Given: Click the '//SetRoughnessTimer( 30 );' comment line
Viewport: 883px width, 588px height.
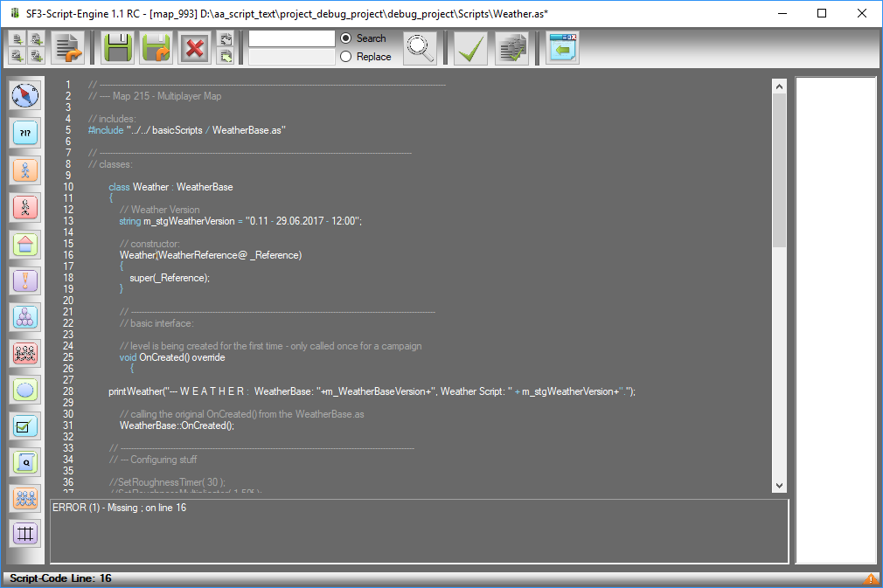Looking at the screenshot, I should [167, 482].
